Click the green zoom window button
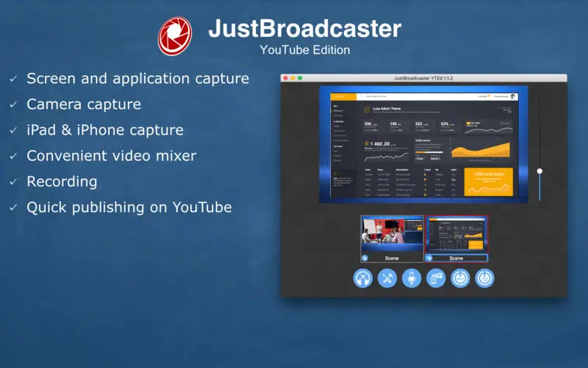Image resolution: width=588 pixels, height=368 pixels. click(x=300, y=78)
